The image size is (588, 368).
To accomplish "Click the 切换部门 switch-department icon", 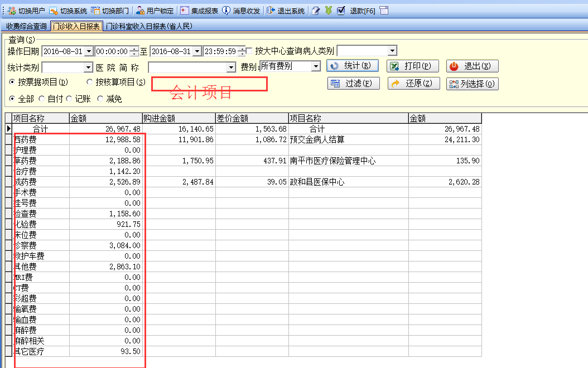I will point(95,11).
